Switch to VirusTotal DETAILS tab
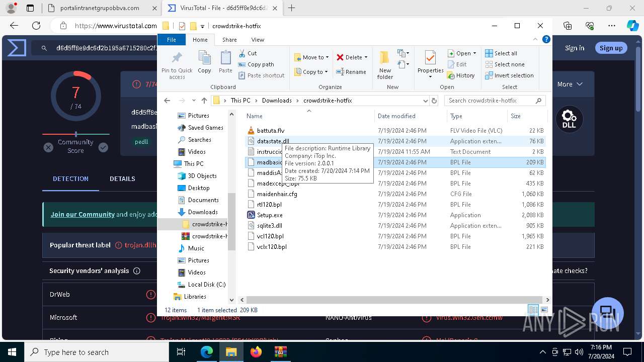The image size is (644, 362). [122, 179]
